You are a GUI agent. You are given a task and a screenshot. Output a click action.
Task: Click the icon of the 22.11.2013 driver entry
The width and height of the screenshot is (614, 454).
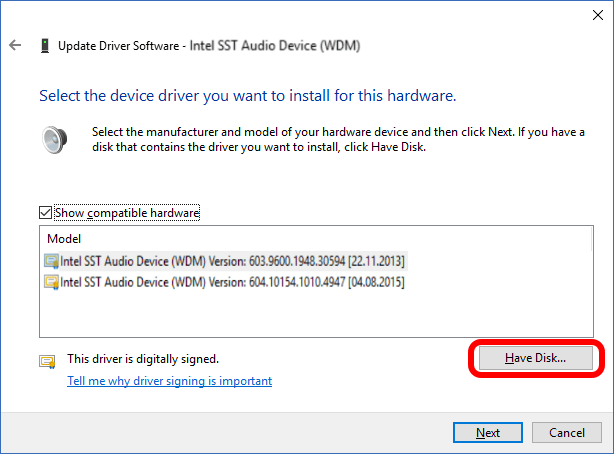click(x=51, y=261)
